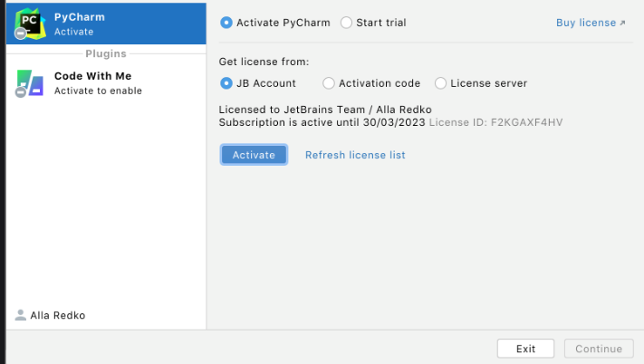Click the License ID F2KGAXF4HV text

(495, 122)
